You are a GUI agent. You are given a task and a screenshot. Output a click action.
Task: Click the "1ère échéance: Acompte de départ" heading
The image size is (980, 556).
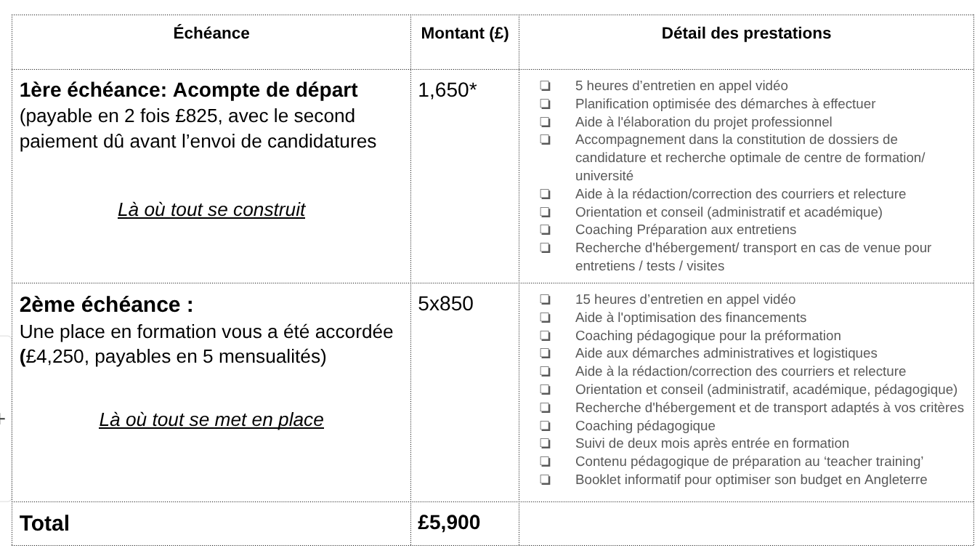pyautogui.click(x=188, y=91)
